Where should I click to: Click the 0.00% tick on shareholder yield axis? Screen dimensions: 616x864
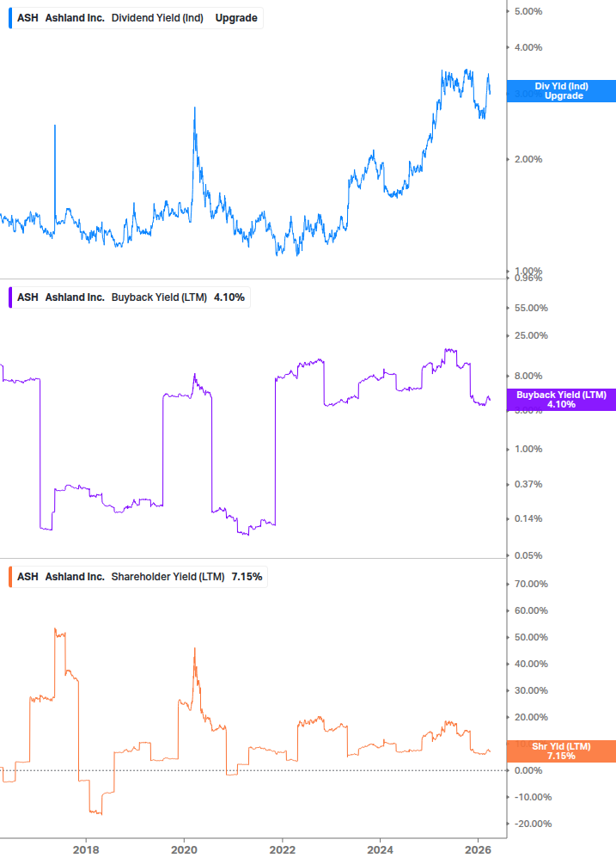(x=528, y=770)
